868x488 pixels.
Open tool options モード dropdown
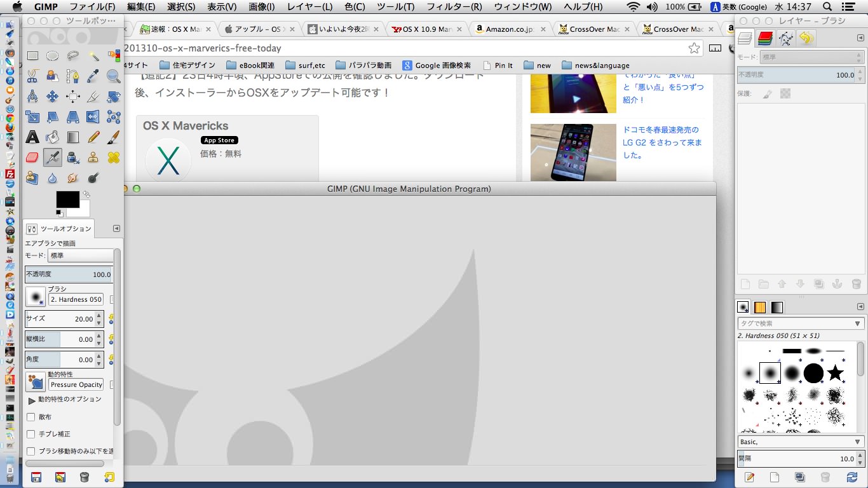[x=81, y=255]
